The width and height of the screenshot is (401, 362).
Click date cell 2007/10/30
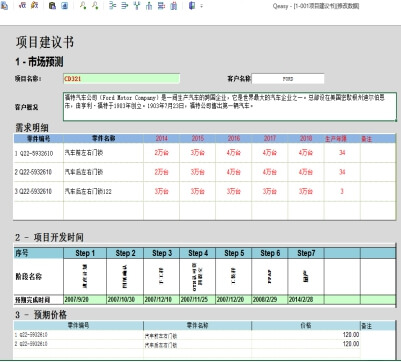pyautogui.click(x=125, y=300)
